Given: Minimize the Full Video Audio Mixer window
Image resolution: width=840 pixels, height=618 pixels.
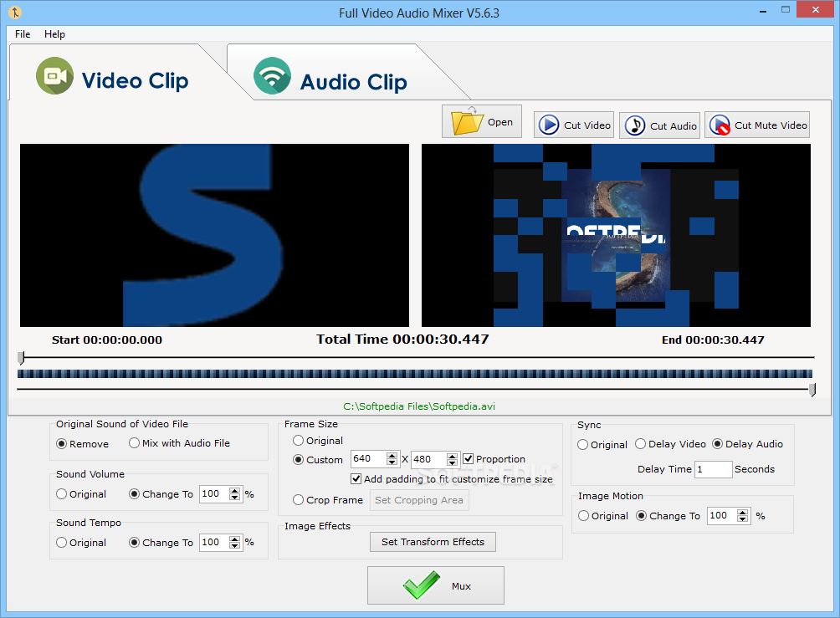Looking at the screenshot, I should coord(763,11).
